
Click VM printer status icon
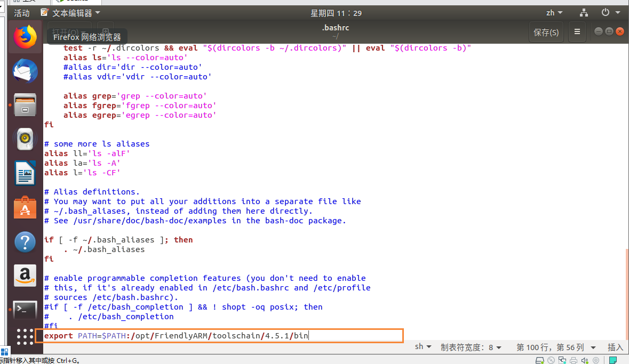pos(574,360)
